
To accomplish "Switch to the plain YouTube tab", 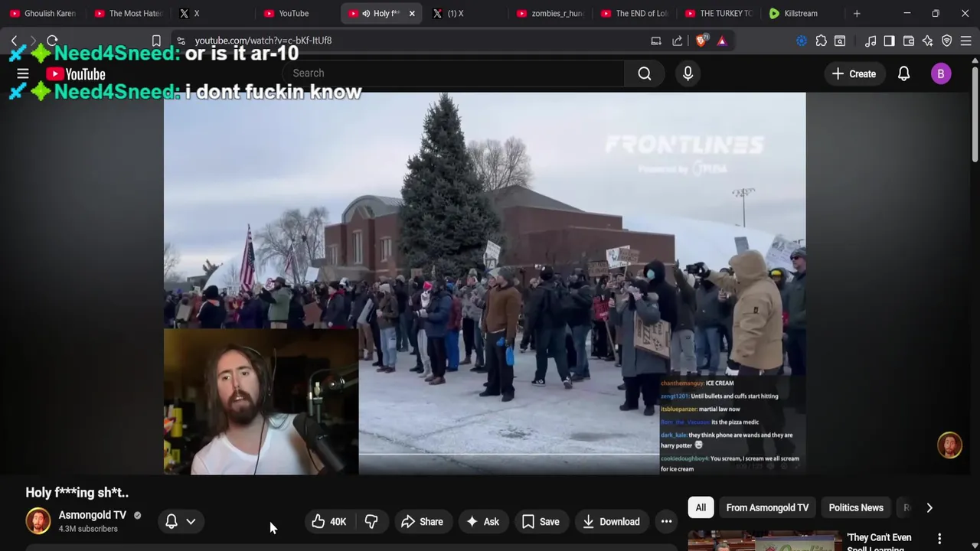I will [x=296, y=13].
